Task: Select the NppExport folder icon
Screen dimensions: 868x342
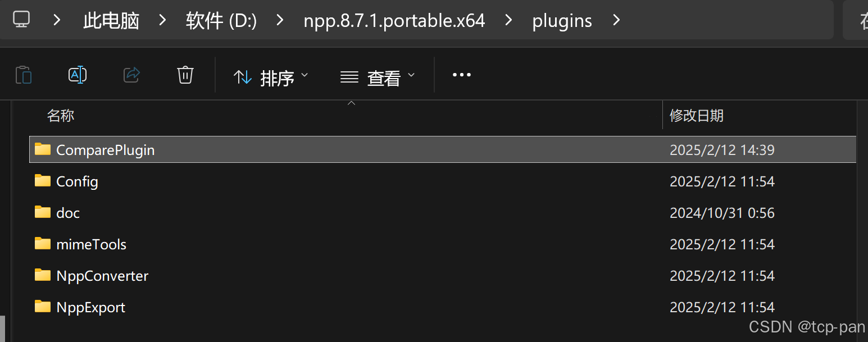Action: (43, 307)
